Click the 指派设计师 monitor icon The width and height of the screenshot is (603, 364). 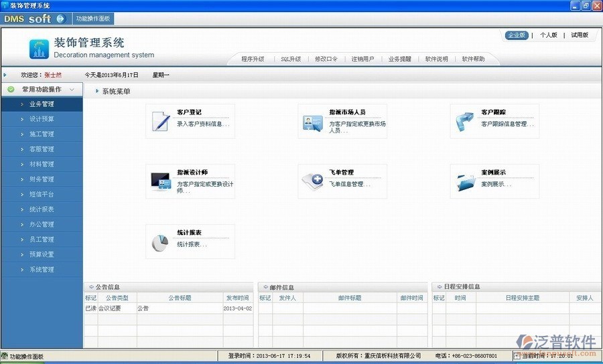(x=161, y=181)
